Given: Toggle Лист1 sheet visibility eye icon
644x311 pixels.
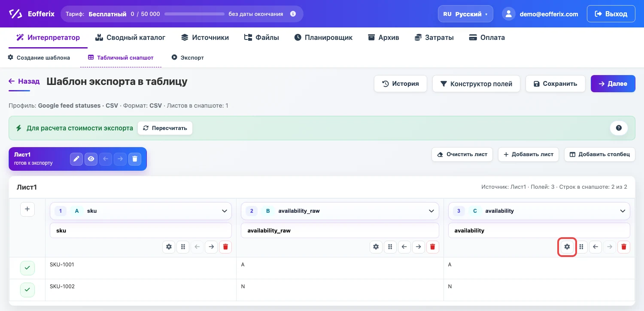Looking at the screenshot, I should point(91,159).
